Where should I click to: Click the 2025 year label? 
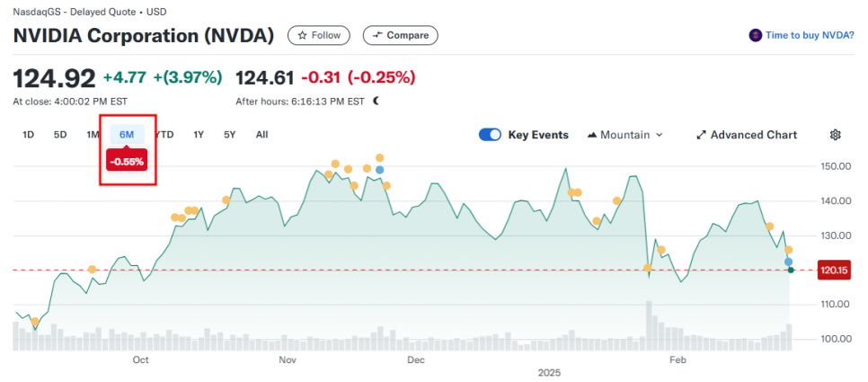pyautogui.click(x=550, y=373)
